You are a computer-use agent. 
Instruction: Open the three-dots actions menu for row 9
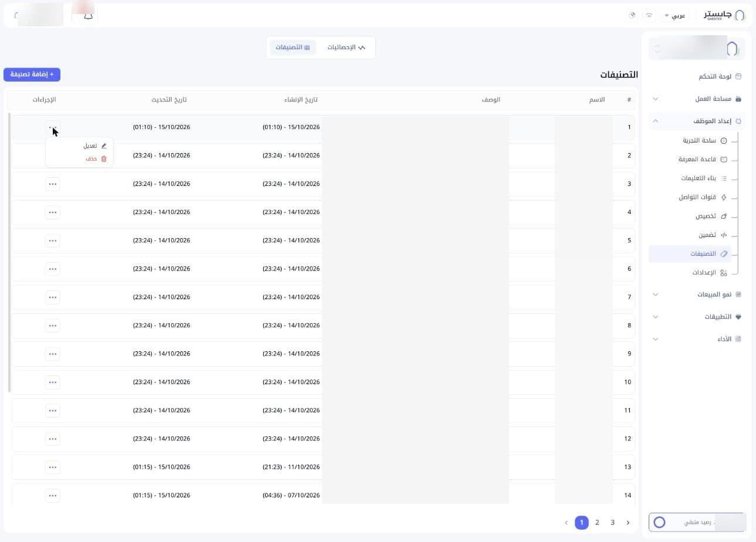(53, 354)
